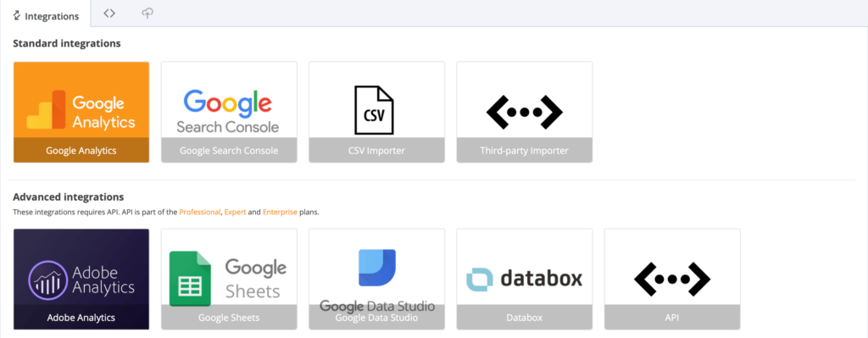Select the Integrations tab
Viewport: 868px width, 338px height.
46,16
